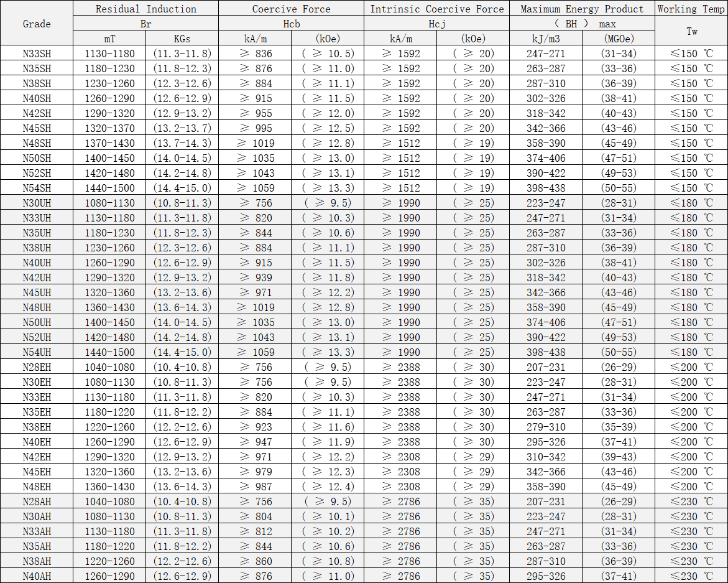
Task: Click the Intrinsic Coercive Force header
Action: (436, 9)
